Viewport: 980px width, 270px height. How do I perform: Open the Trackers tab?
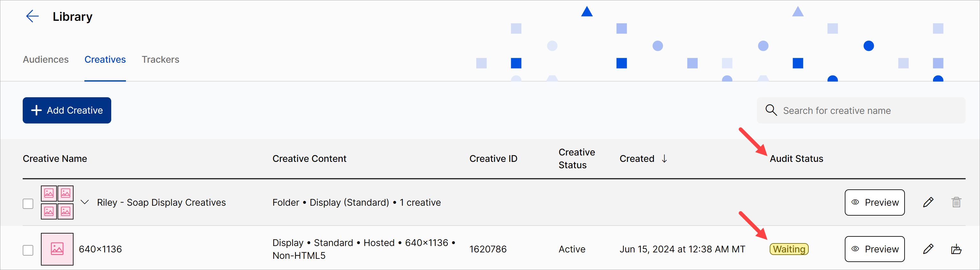(160, 60)
